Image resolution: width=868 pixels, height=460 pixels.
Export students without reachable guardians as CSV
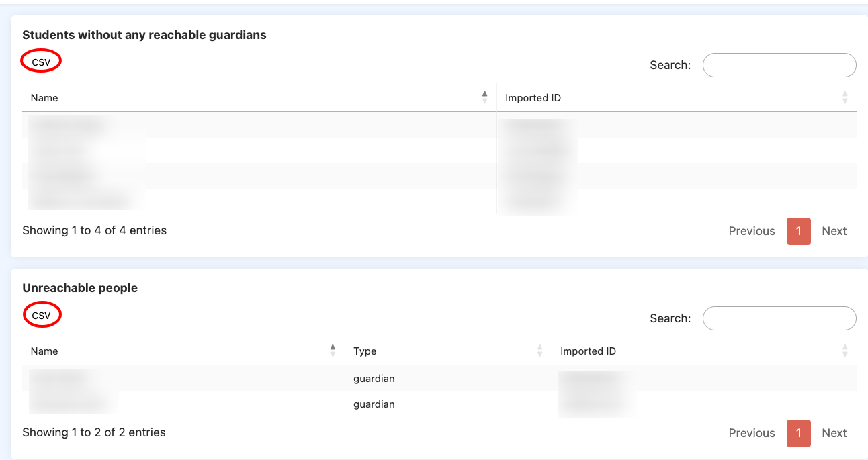click(40, 61)
